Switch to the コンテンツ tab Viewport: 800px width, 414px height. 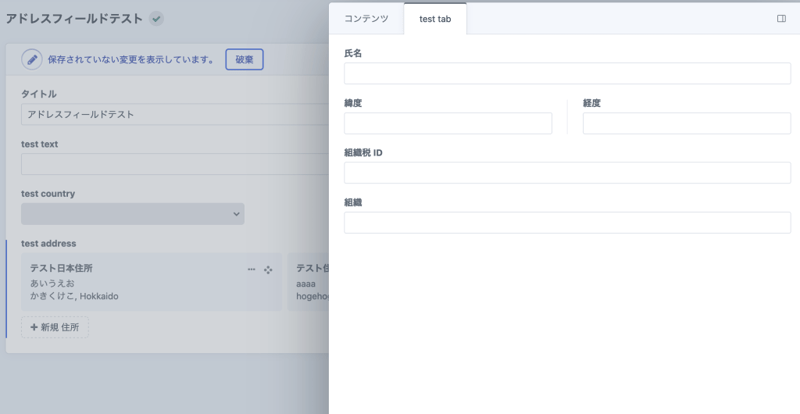[x=366, y=19]
